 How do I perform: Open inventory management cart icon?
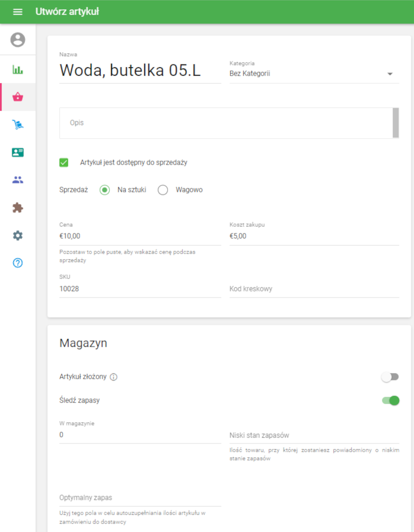click(18, 125)
